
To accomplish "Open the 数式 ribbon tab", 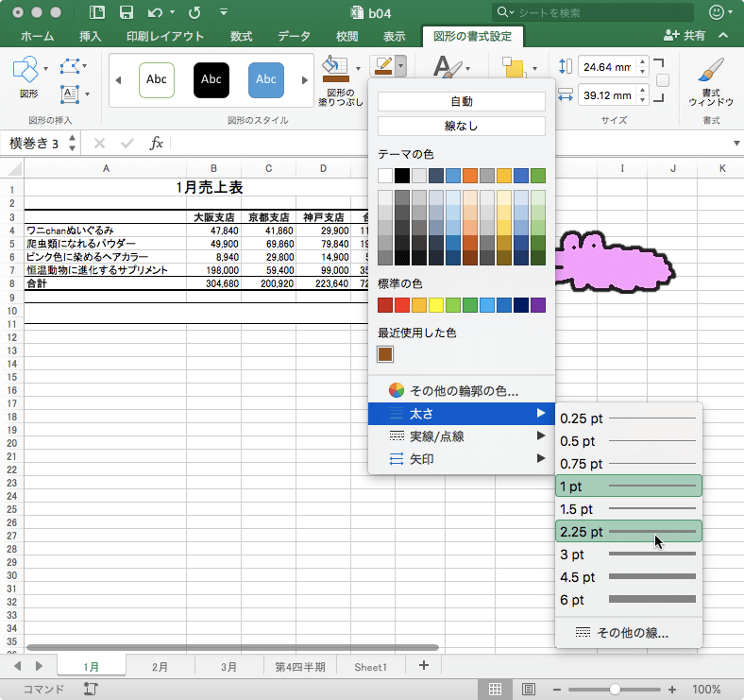I will [x=241, y=36].
